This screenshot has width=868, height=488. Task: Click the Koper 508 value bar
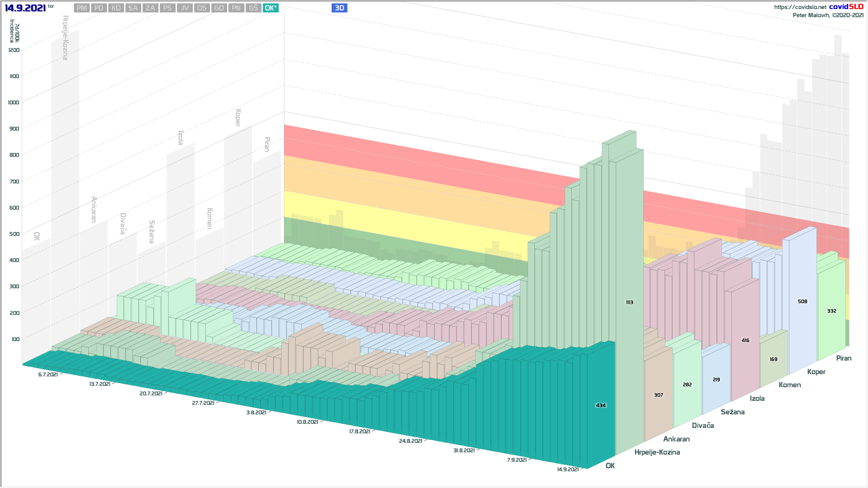click(802, 301)
